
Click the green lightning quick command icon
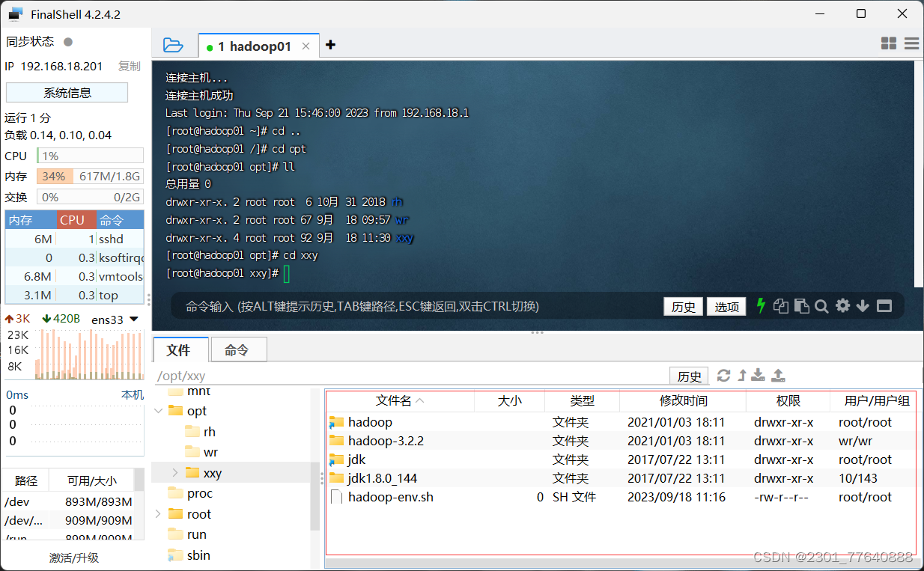[x=761, y=305]
